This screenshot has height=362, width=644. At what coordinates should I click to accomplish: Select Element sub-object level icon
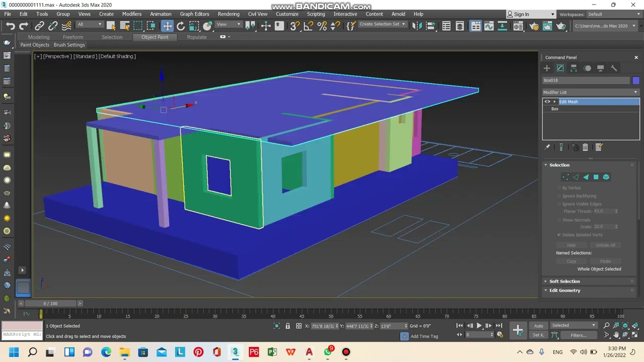tap(606, 177)
